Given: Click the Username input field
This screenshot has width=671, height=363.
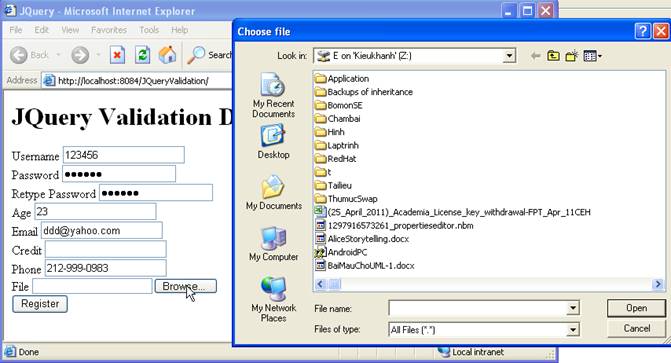Looking at the screenshot, I should point(124,155).
